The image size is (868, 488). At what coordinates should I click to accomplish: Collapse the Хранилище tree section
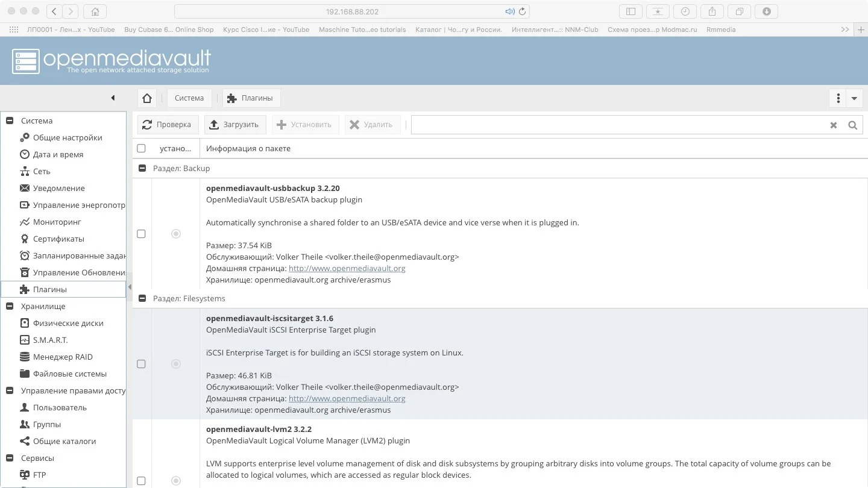click(10, 306)
